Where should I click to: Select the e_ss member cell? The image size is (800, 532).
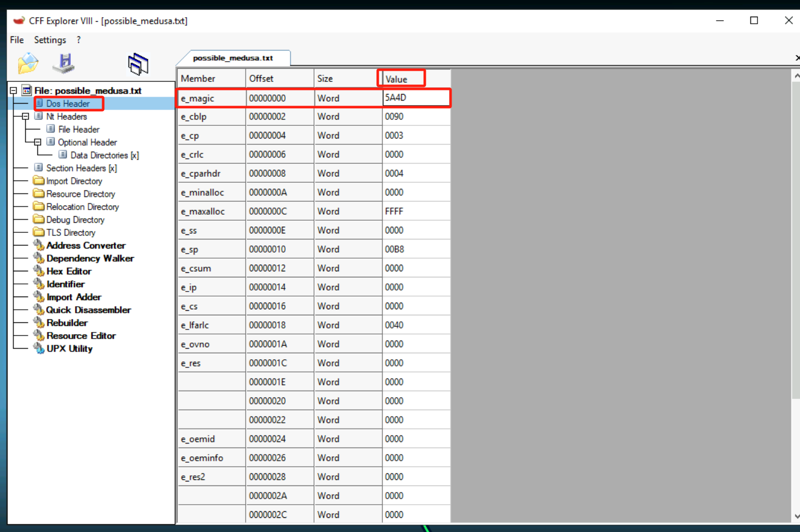click(211, 230)
